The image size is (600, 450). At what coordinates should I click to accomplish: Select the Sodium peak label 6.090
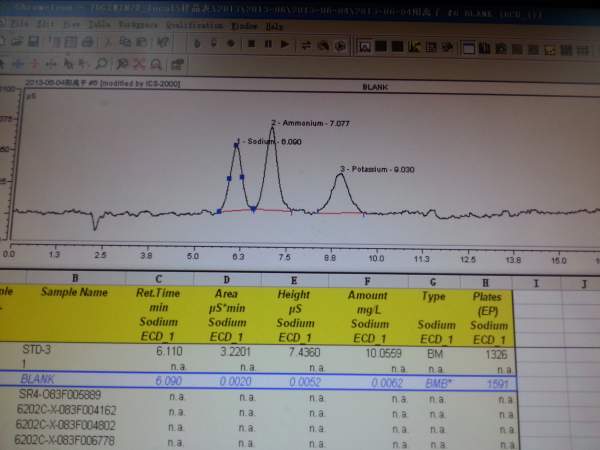(x=269, y=142)
